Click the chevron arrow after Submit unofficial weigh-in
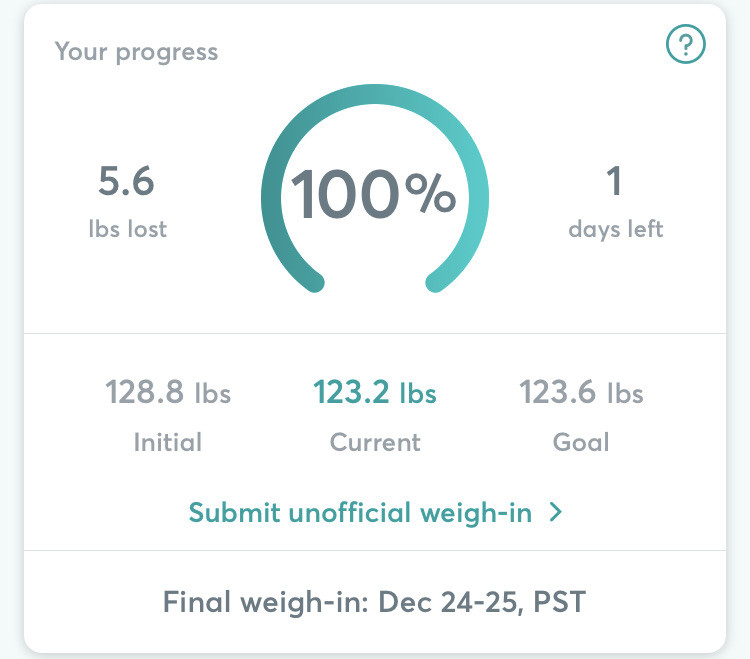This screenshot has height=659, width=750. (556, 513)
